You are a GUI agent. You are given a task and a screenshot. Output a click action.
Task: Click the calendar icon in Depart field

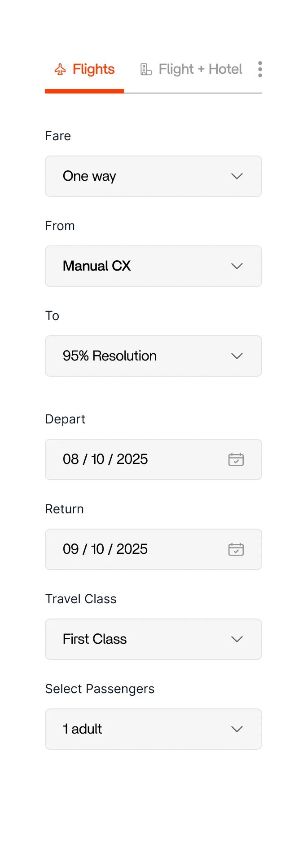pos(236,459)
